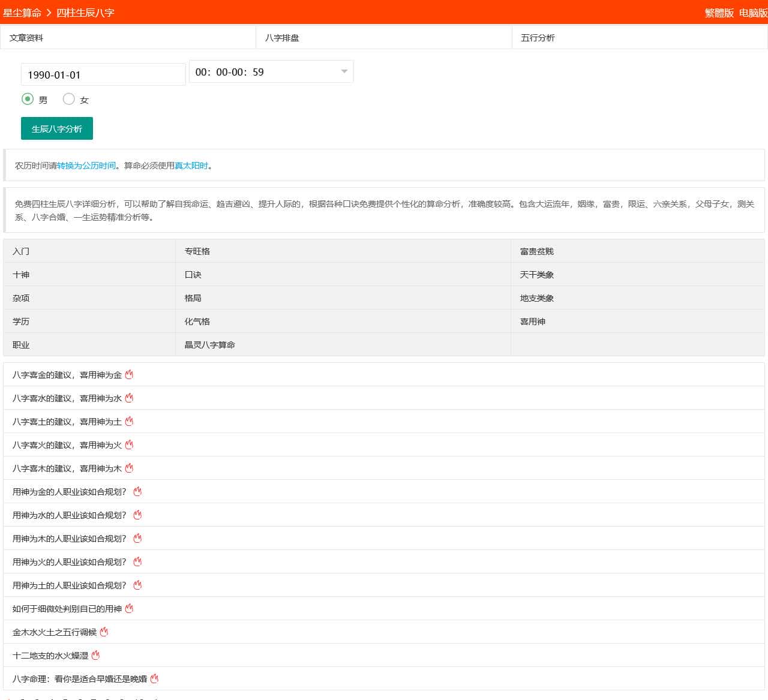Open the time range dropdown arrow

point(344,71)
